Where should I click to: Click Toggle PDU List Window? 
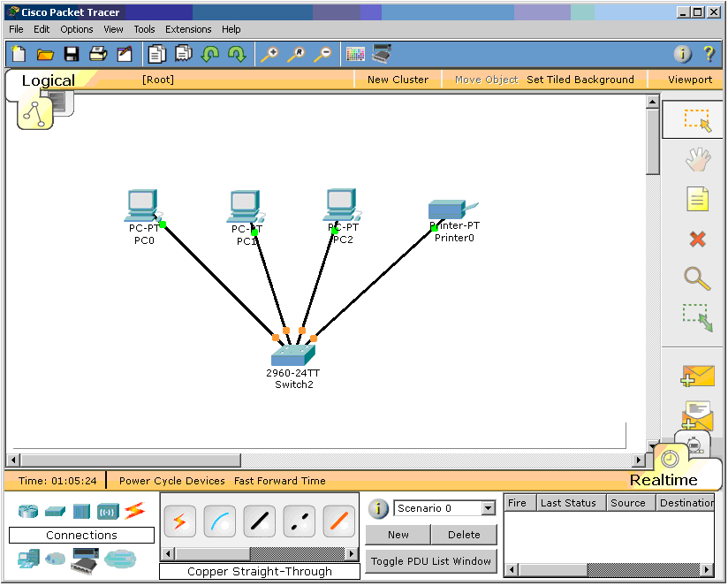[x=431, y=561]
